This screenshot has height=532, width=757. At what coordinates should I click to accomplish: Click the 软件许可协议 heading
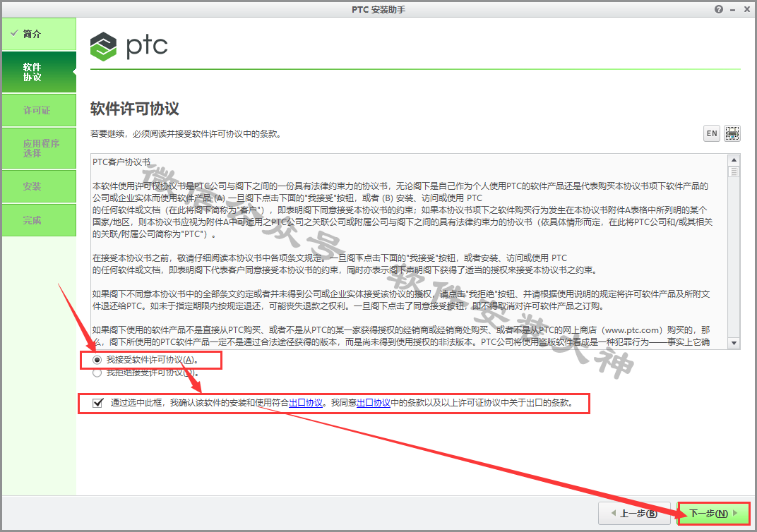135,109
